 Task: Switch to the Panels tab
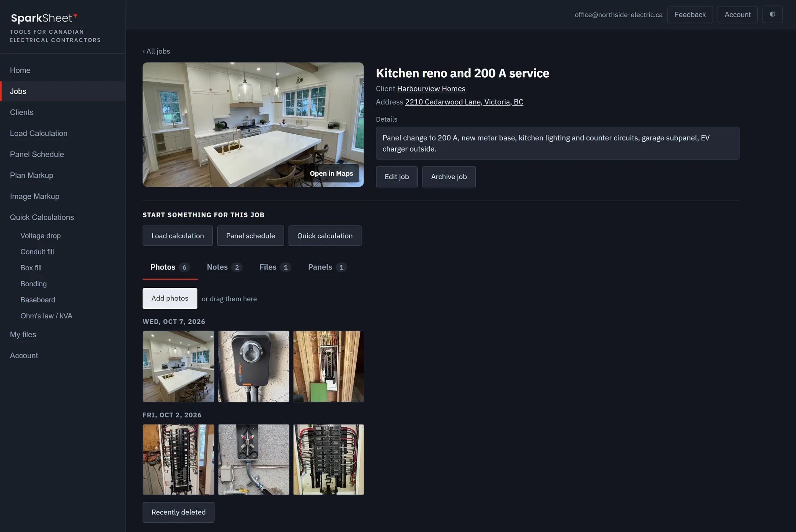[327, 267]
